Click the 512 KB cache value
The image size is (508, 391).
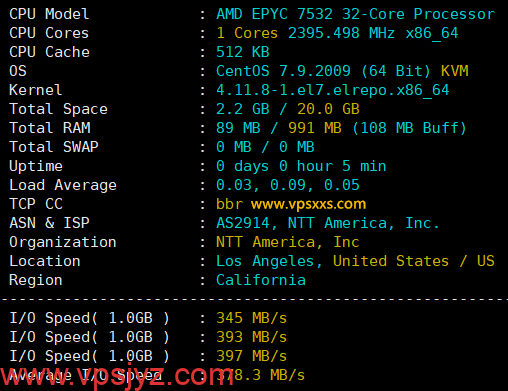click(x=243, y=52)
